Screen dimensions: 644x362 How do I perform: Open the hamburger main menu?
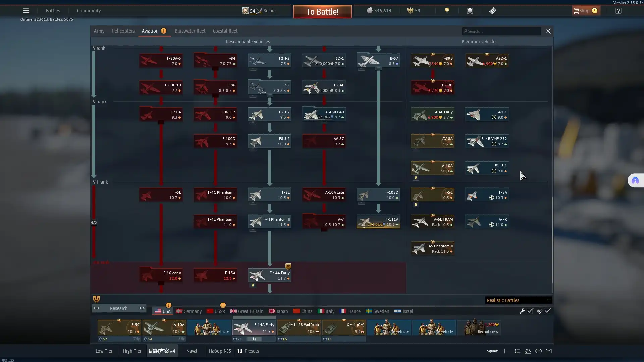pyautogui.click(x=26, y=11)
